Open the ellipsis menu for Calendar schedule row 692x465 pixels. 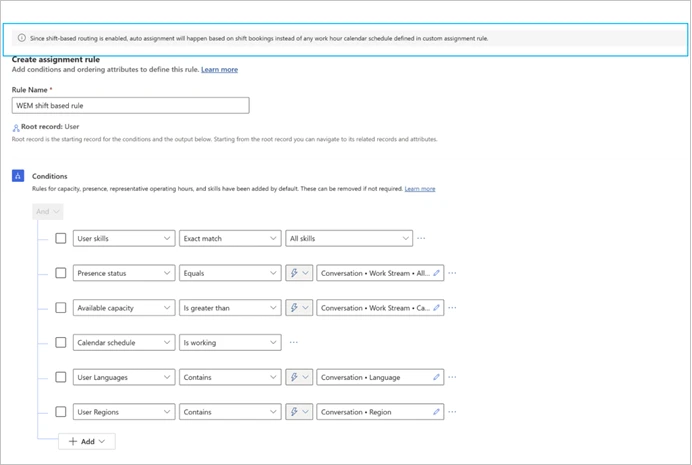[293, 342]
